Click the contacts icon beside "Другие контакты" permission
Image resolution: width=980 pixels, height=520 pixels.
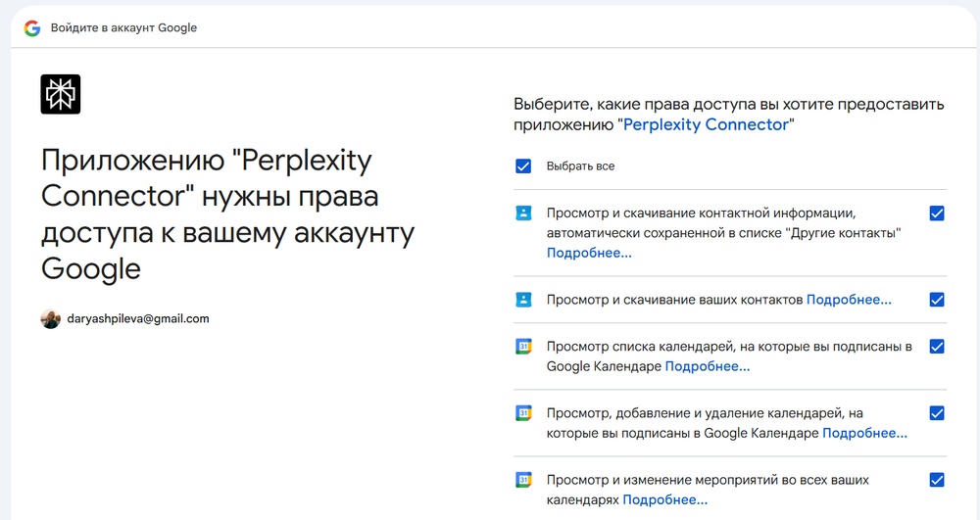pos(523,213)
